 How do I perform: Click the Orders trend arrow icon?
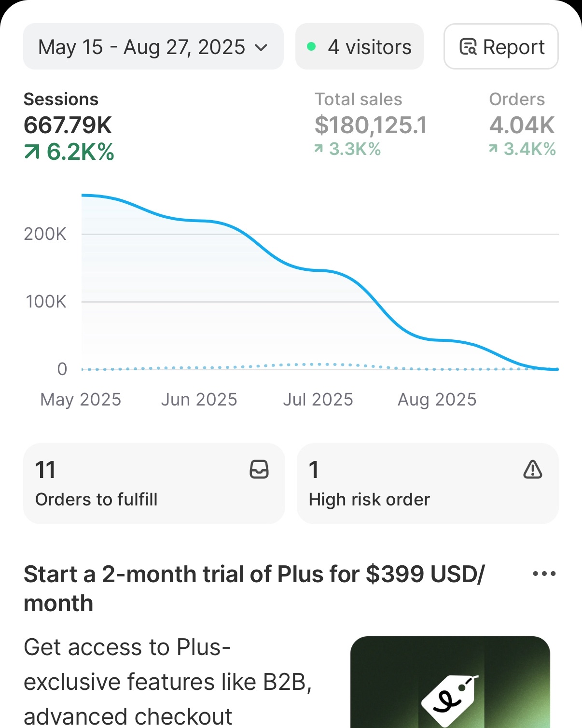(x=493, y=149)
